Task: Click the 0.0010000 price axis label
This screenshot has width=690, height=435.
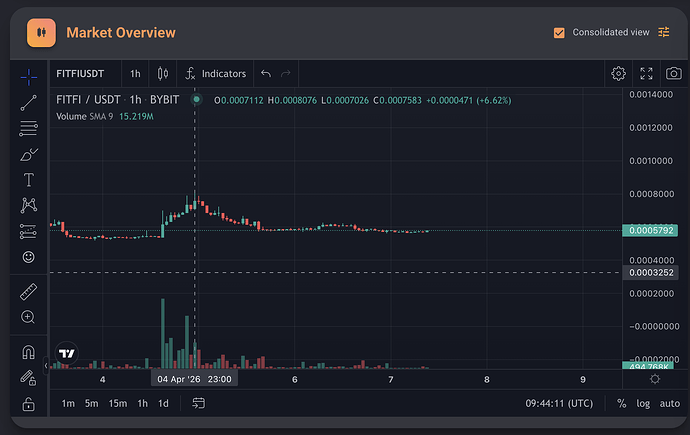Action: click(651, 161)
